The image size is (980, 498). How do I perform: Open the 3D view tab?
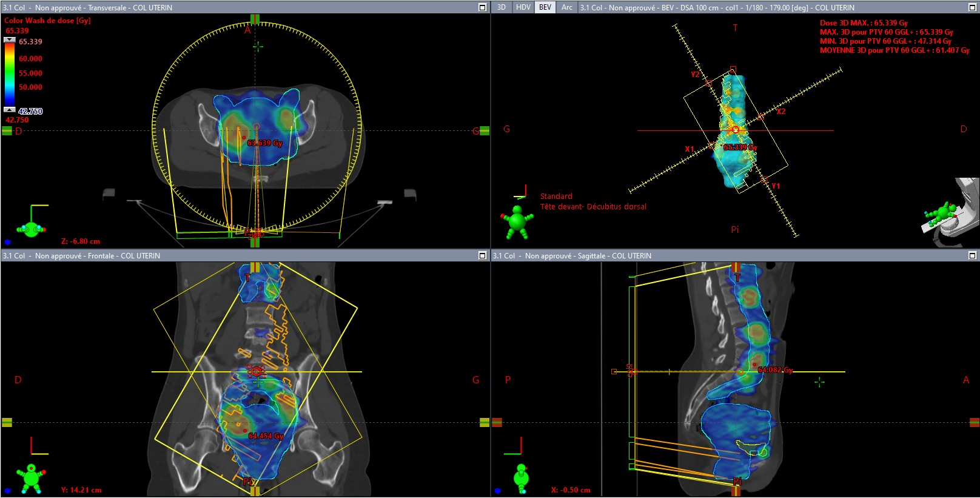(x=502, y=7)
